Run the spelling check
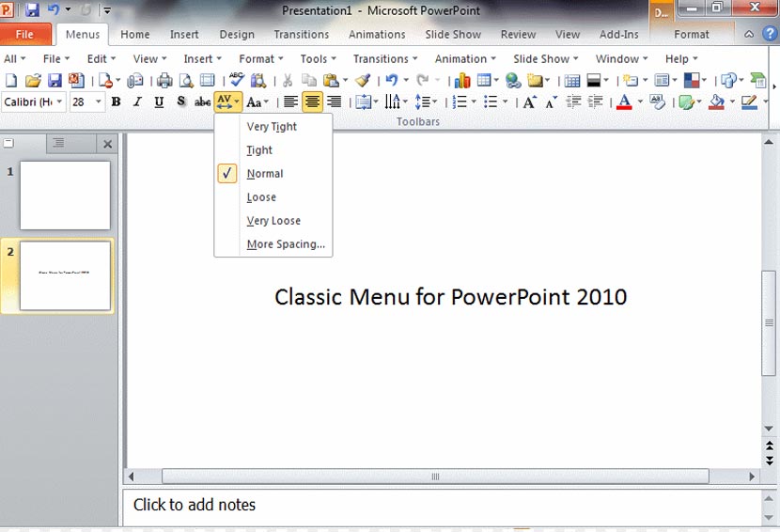Viewport: 780px width, 532px height. (x=237, y=80)
